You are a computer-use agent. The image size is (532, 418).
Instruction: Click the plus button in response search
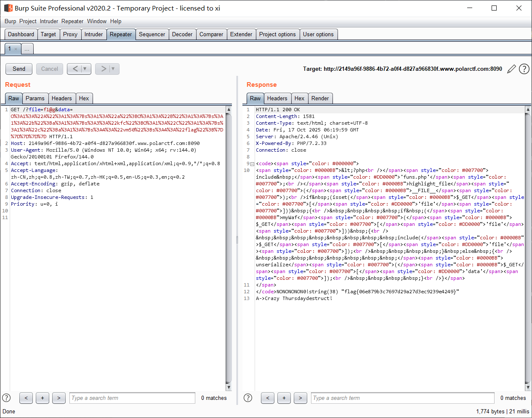(284, 398)
